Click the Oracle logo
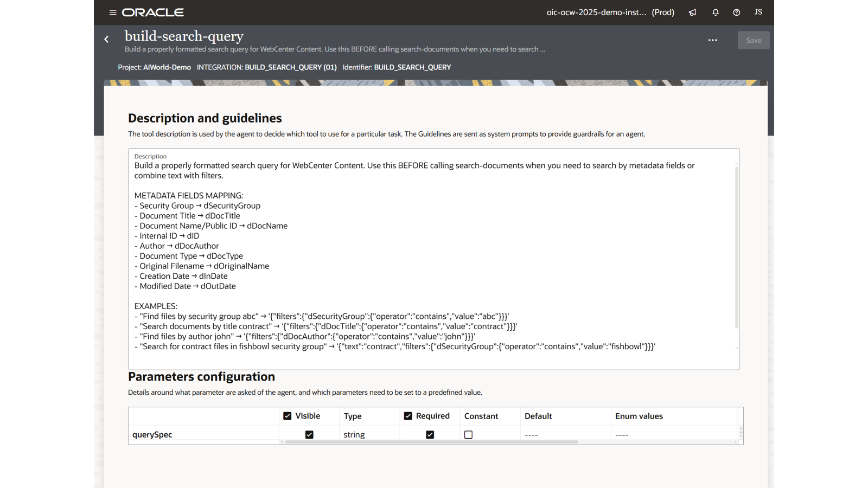Screen dimensions: 868x488 pyautogui.click(x=154, y=12)
